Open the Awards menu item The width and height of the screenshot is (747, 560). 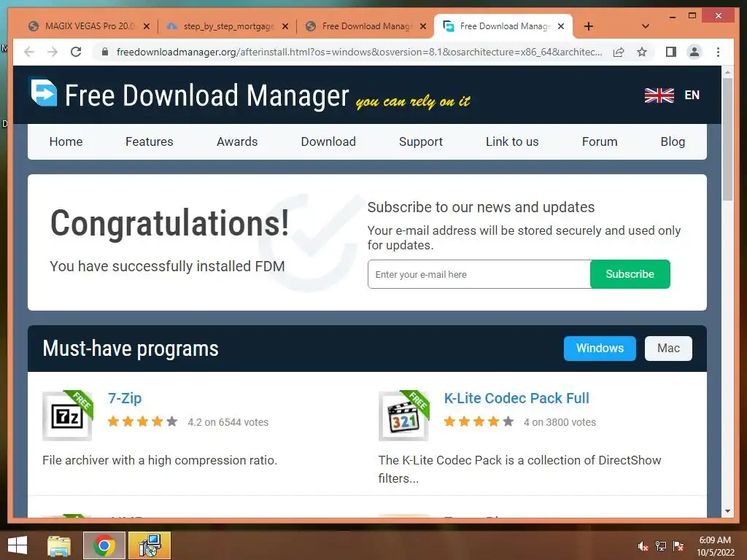click(237, 141)
